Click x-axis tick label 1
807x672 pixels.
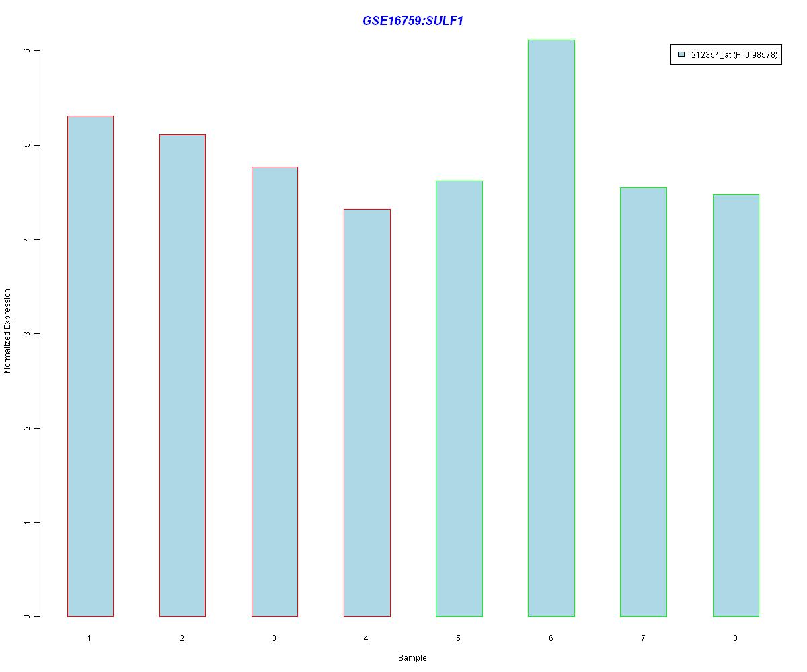click(x=89, y=638)
